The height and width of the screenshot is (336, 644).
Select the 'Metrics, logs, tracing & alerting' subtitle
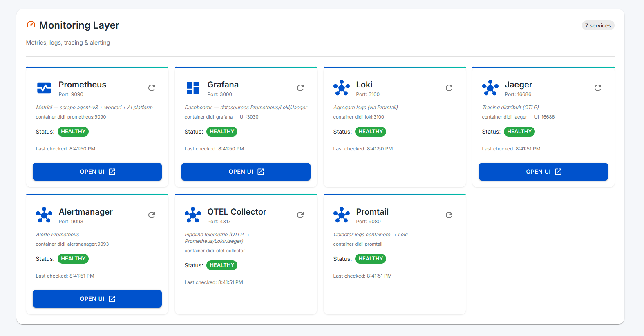[x=68, y=43]
